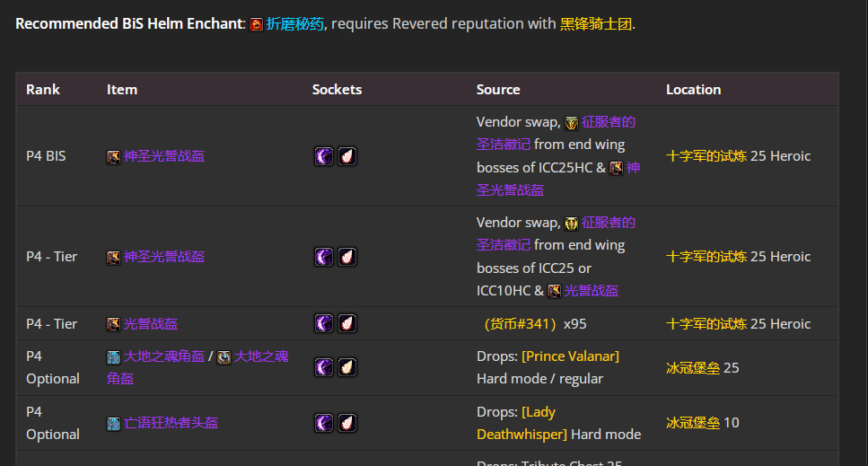The height and width of the screenshot is (466, 868).
Task: Click the purple meta socket in the 亡语狂热者头盔 row
Action: [x=324, y=423]
